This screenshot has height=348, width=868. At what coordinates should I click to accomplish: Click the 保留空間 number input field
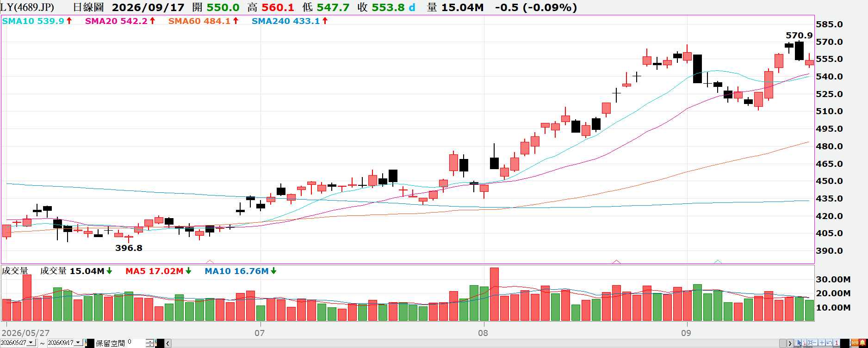pyautogui.click(x=136, y=343)
